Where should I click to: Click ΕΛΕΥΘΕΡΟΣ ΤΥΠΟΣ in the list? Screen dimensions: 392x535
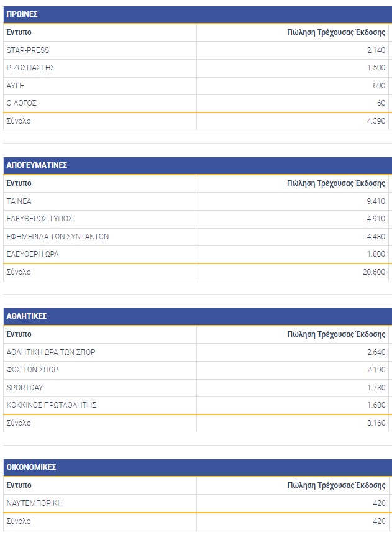coord(39,219)
